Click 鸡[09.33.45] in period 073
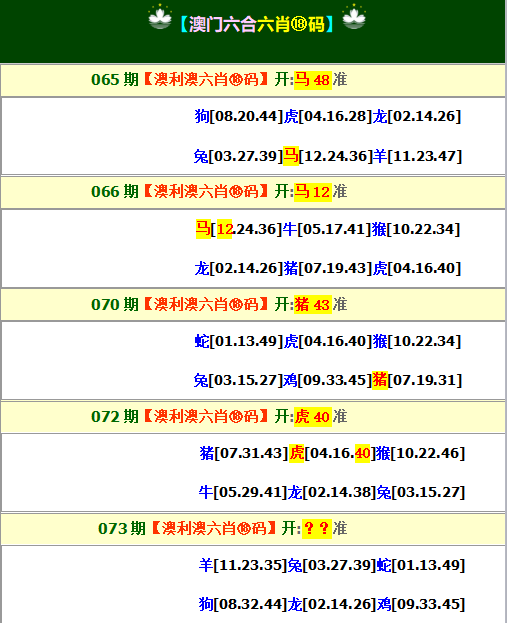 (421, 604)
